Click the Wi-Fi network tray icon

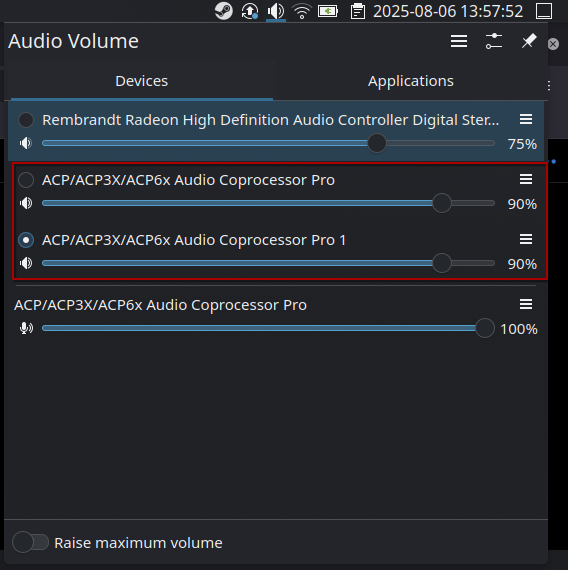(x=302, y=11)
